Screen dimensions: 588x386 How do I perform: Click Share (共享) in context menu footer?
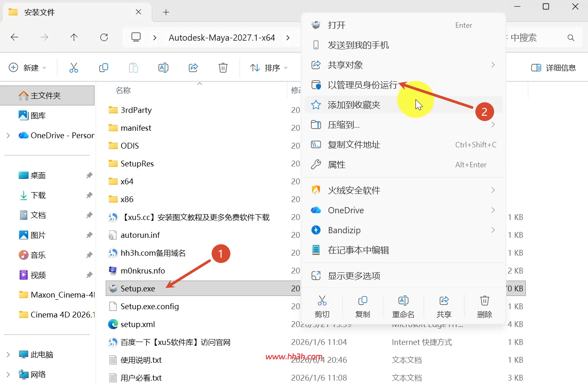point(444,307)
